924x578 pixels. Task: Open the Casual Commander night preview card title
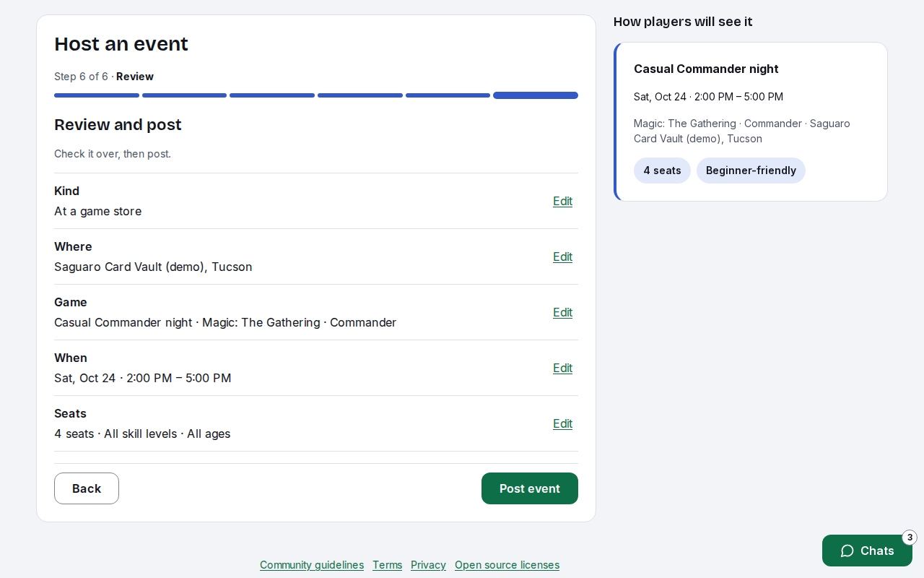point(706,69)
